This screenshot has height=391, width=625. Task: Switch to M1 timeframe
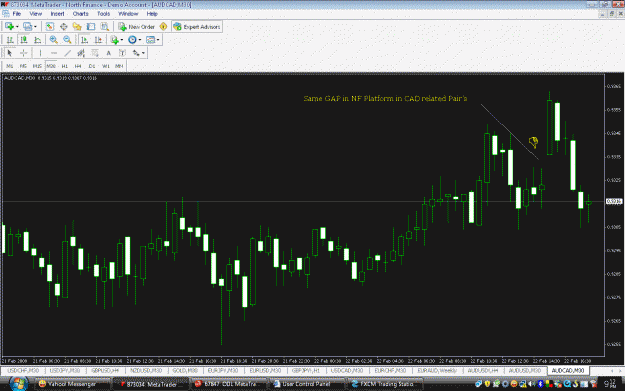10,66
